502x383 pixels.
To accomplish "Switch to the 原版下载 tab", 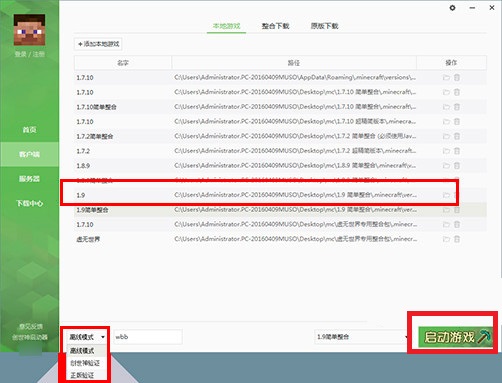I will tap(324, 26).
